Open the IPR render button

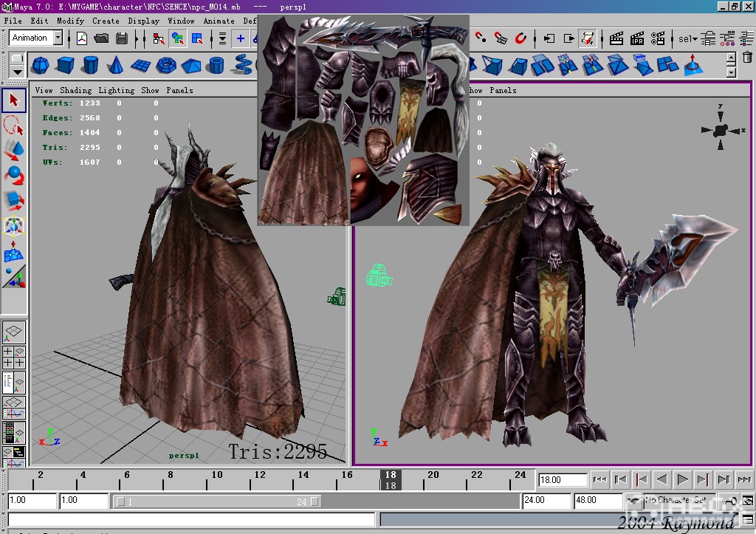[638, 38]
